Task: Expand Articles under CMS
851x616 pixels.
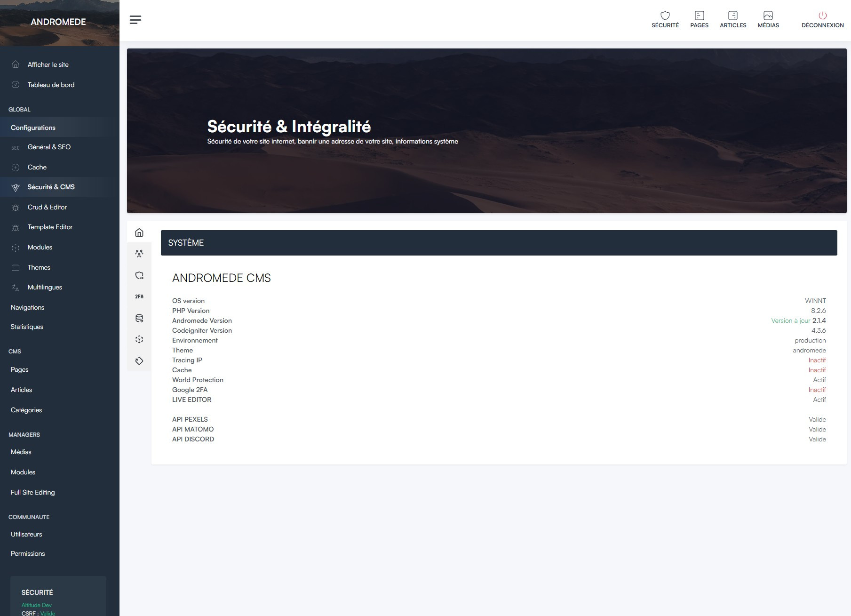Action: (21, 390)
